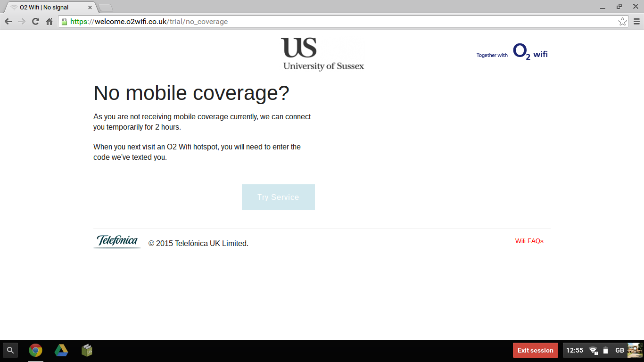
Task: Click the battery status icon
Action: click(606, 350)
